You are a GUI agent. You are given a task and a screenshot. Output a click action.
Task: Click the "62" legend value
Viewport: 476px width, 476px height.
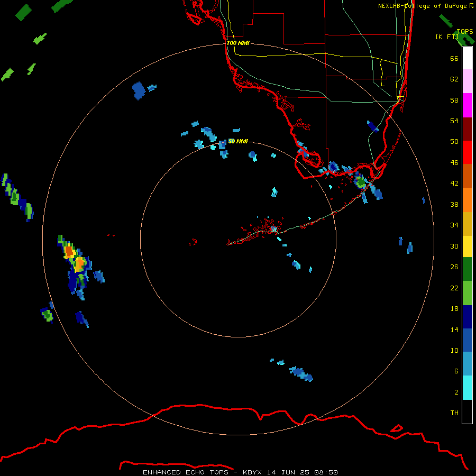coord(454,79)
